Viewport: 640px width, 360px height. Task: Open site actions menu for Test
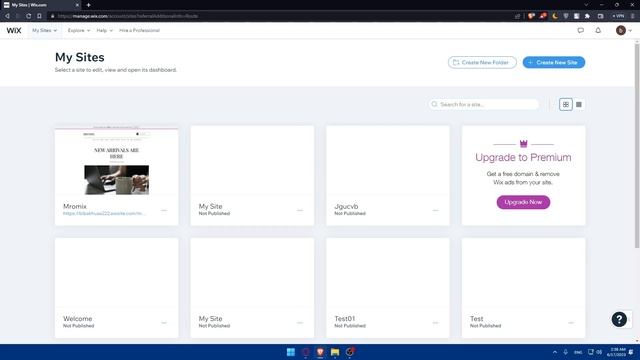pyautogui.click(x=571, y=323)
